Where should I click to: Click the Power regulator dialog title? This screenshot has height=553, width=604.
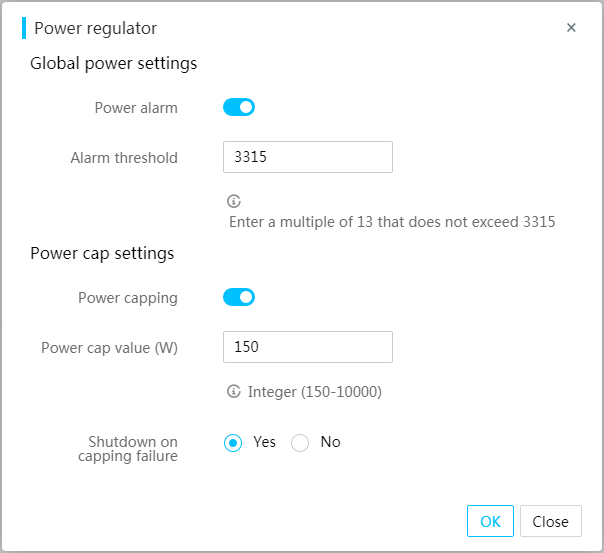tap(96, 28)
